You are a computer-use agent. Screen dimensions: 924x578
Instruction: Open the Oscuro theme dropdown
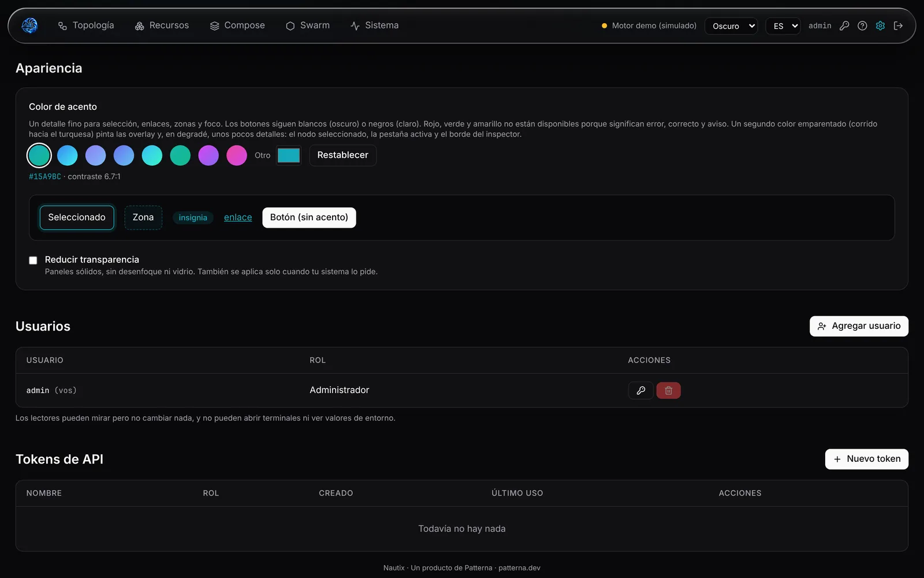coord(731,26)
